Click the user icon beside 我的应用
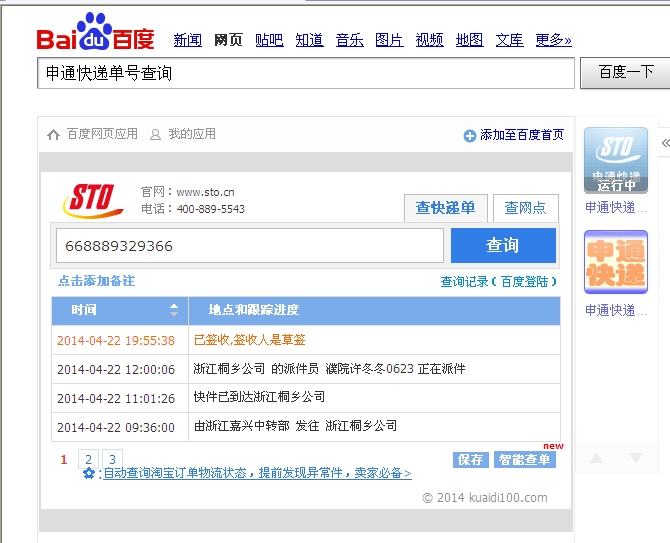 pos(155,135)
